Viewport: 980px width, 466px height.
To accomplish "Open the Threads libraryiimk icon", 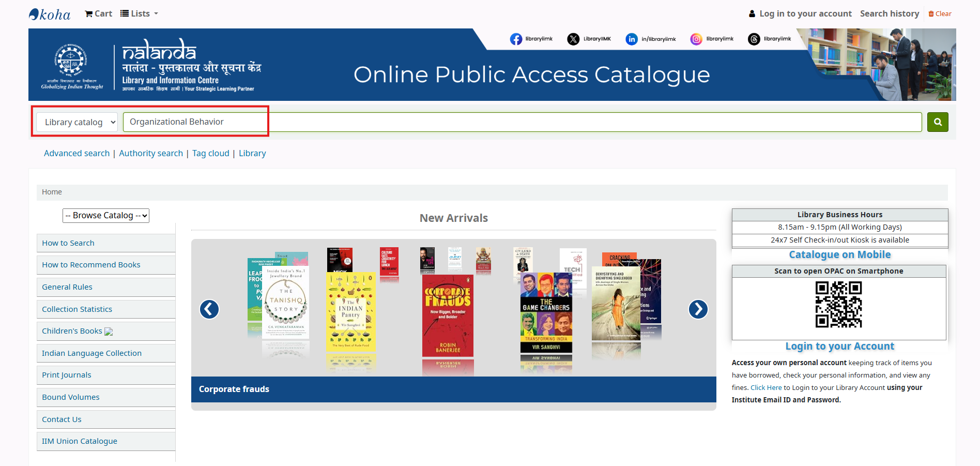I will click(754, 39).
